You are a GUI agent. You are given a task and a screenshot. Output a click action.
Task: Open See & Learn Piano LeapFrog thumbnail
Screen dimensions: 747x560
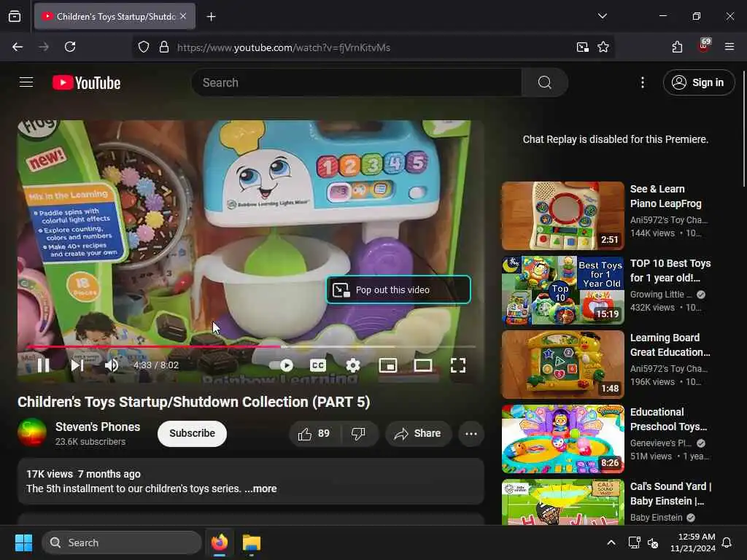tap(562, 216)
